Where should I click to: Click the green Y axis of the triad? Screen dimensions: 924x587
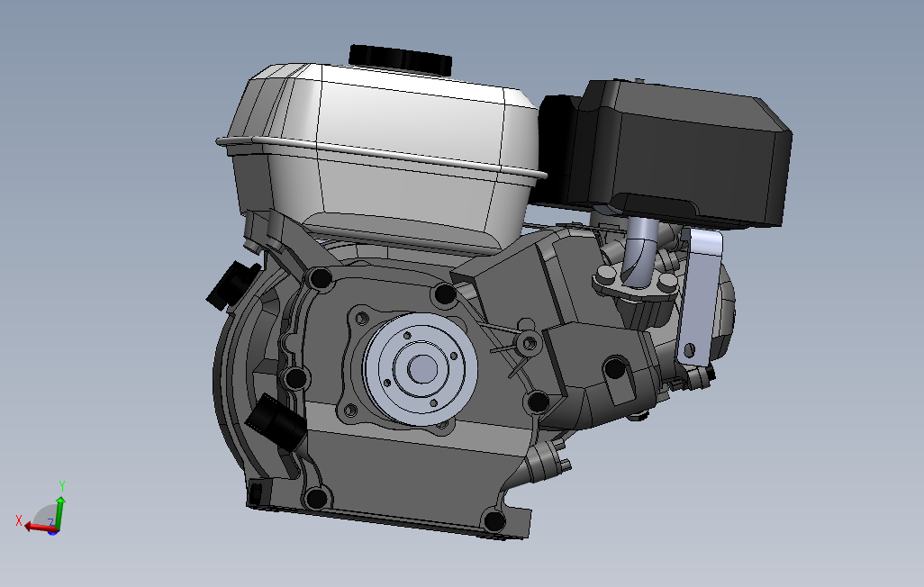(x=59, y=513)
